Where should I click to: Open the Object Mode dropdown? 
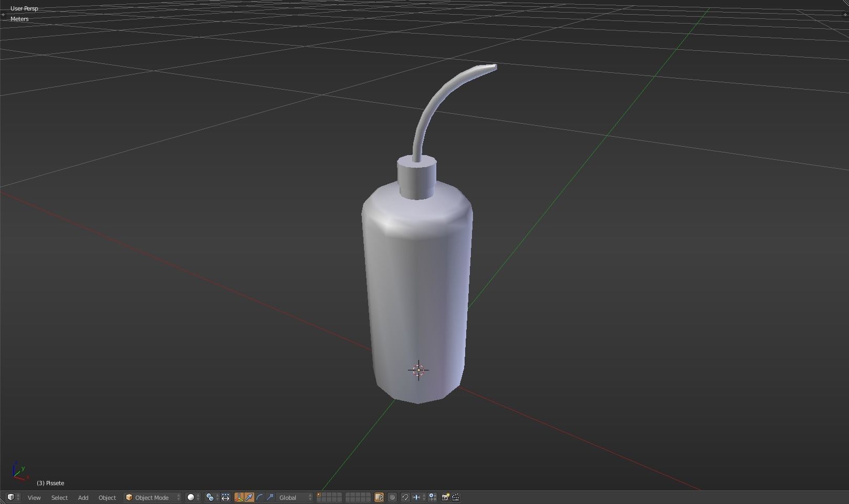(153, 497)
